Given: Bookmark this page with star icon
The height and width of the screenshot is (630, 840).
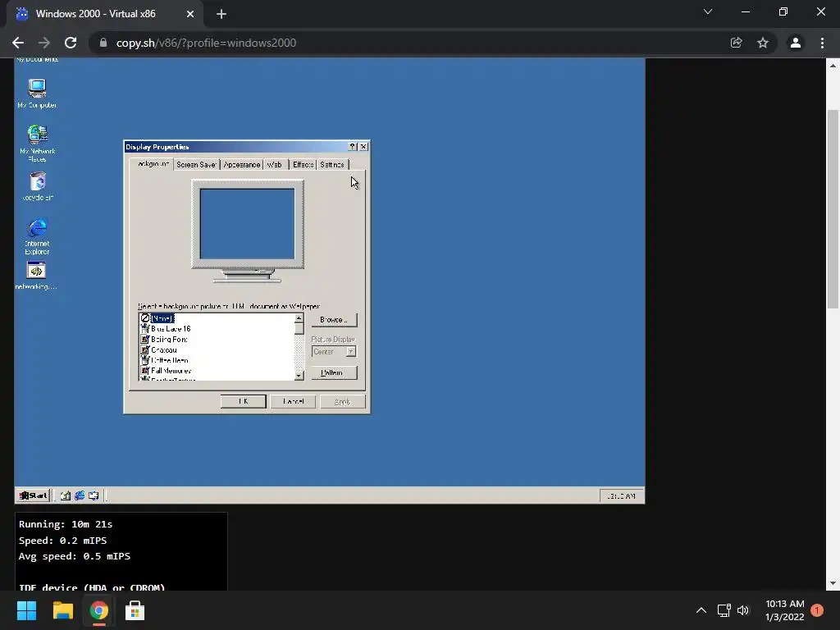Looking at the screenshot, I should click(x=763, y=43).
